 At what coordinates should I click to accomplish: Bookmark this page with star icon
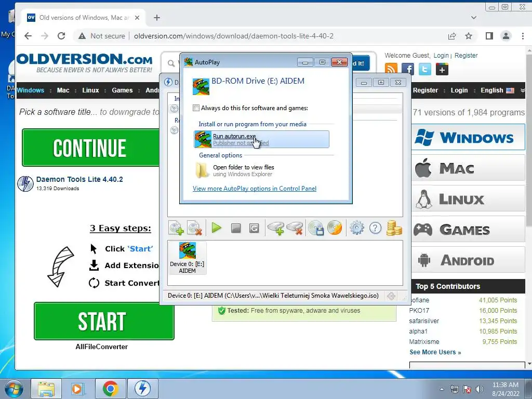tap(469, 36)
